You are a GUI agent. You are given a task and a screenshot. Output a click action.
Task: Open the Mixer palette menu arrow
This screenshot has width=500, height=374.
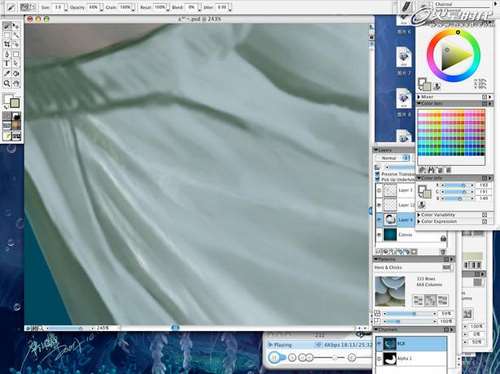click(x=490, y=97)
